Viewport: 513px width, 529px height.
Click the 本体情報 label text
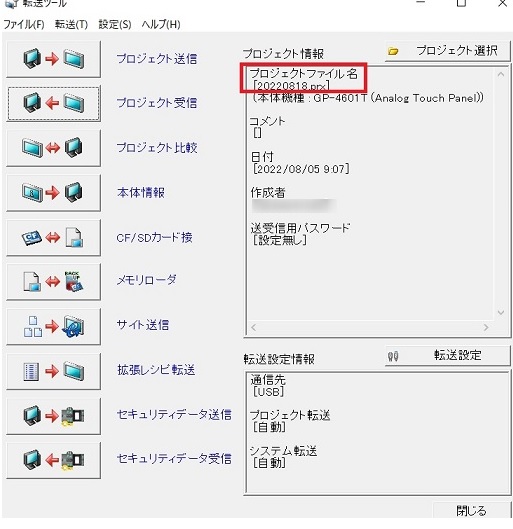click(x=141, y=192)
